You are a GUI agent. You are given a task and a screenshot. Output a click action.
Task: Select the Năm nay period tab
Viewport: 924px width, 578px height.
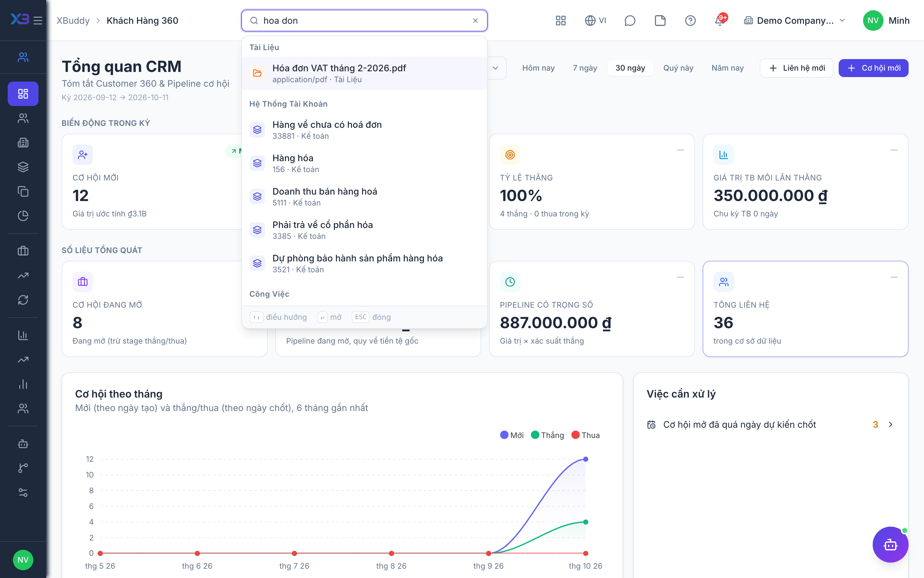point(727,68)
